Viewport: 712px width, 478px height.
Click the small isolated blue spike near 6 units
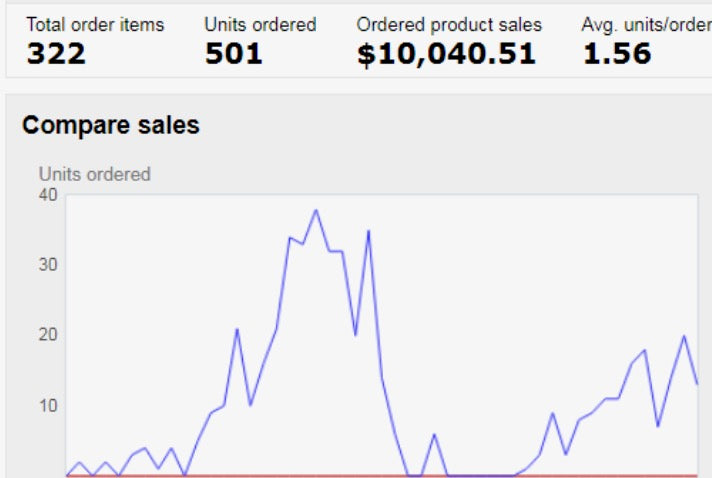click(x=434, y=434)
